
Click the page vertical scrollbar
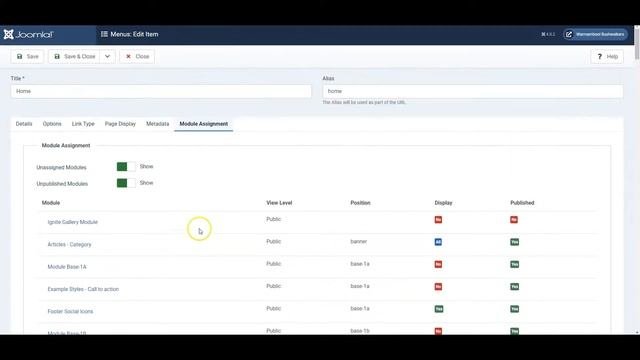[x=637, y=45]
